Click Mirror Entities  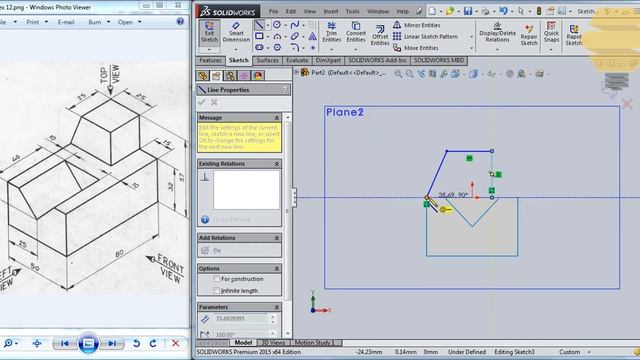[417, 25]
